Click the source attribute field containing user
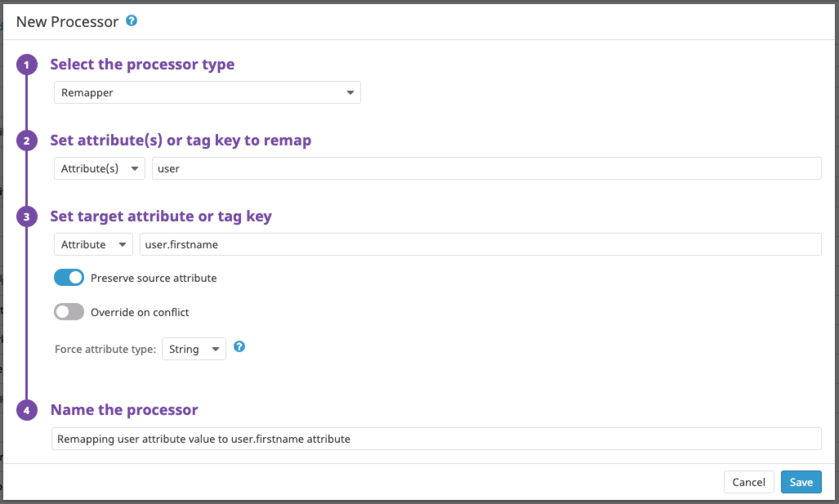The height and width of the screenshot is (504, 839). pos(486,168)
